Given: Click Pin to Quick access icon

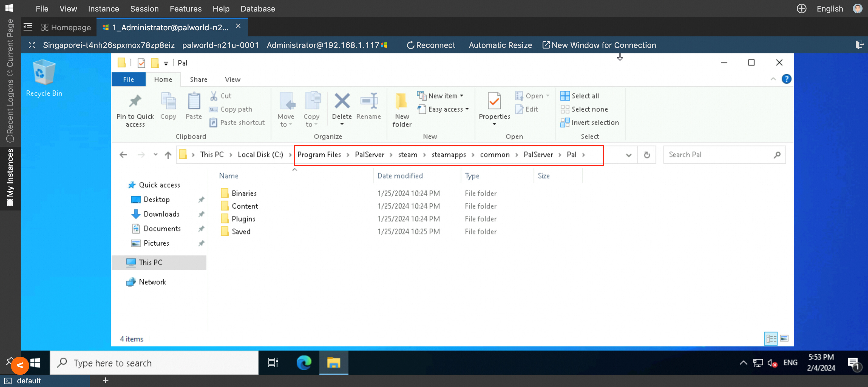Looking at the screenshot, I should point(135,101).
